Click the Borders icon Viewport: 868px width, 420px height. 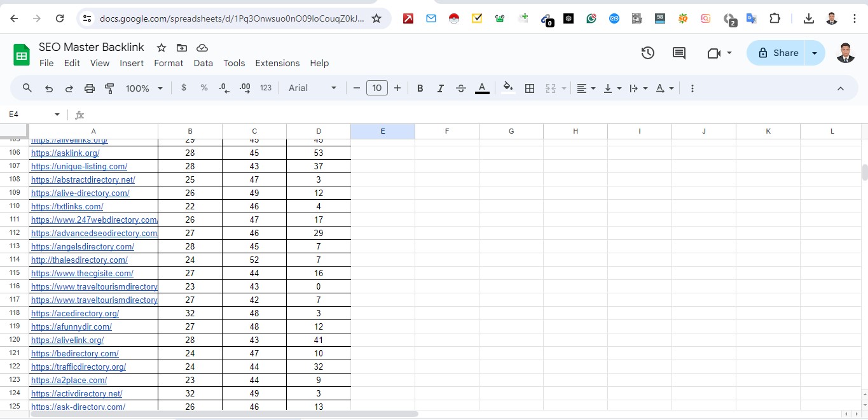click(x=529, y=88)
